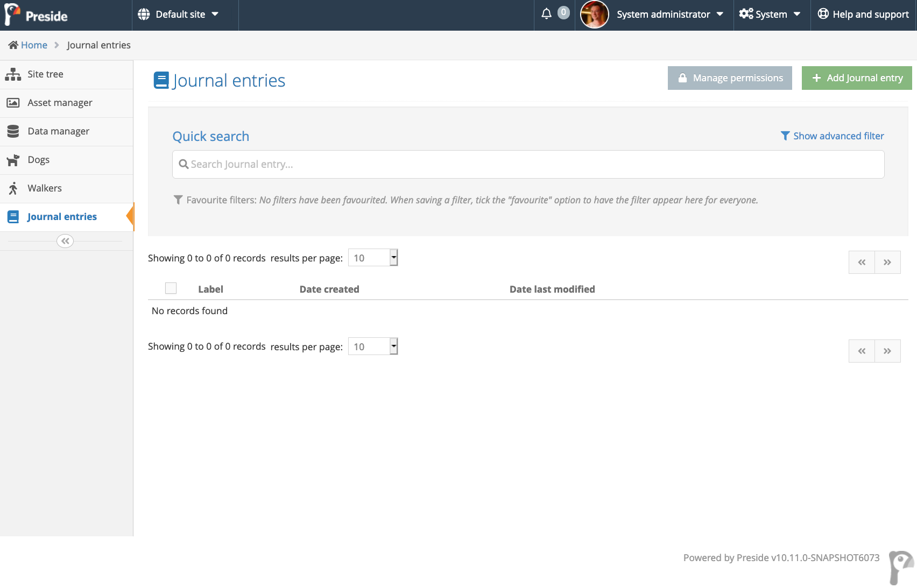Open the System administrator user menu
This screenshot has height=588, width=917.
pos(669,15)
